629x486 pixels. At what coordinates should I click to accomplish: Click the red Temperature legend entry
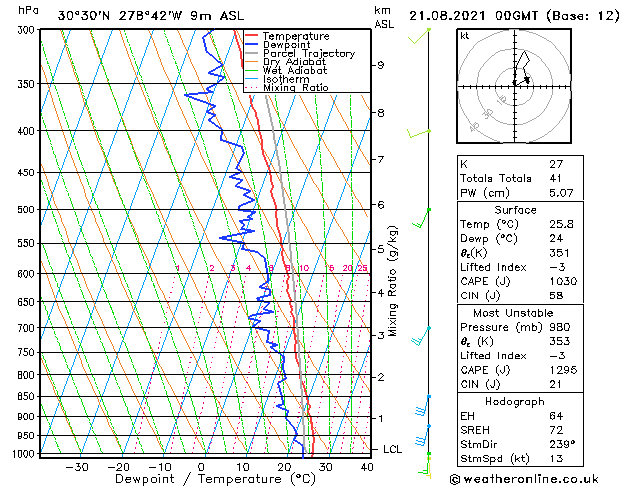[295, 36]
